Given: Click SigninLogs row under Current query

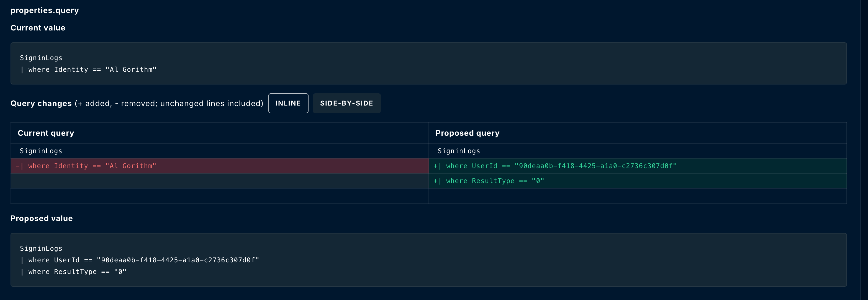Looking at the screenshot, I should coord(220,151).
